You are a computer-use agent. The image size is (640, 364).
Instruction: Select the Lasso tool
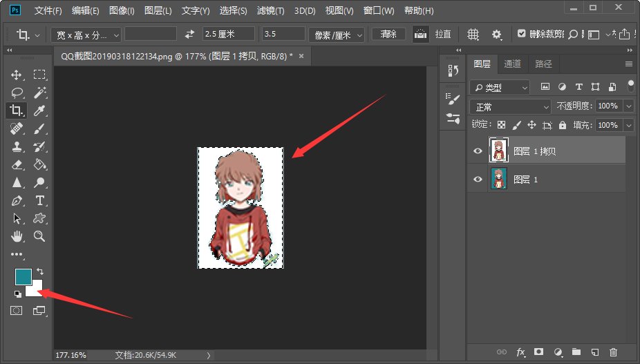(x=17, y=93)
